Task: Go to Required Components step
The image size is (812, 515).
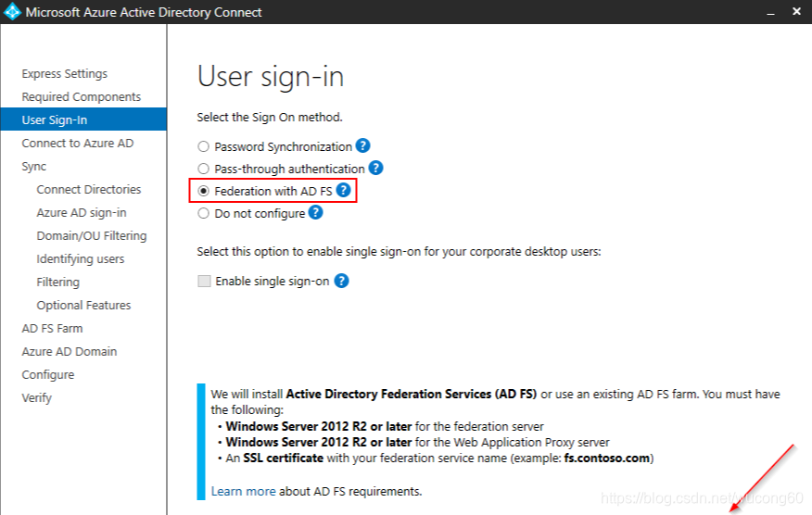Action: tap(82, 96)
